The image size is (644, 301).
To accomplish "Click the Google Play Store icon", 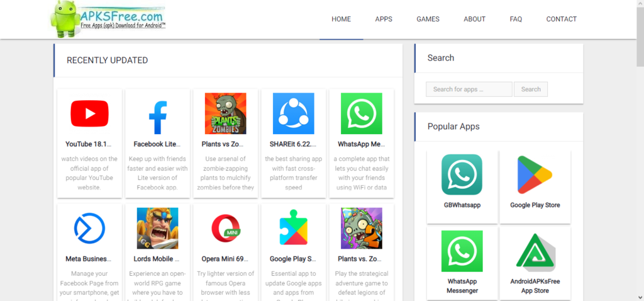I will 535,174.
